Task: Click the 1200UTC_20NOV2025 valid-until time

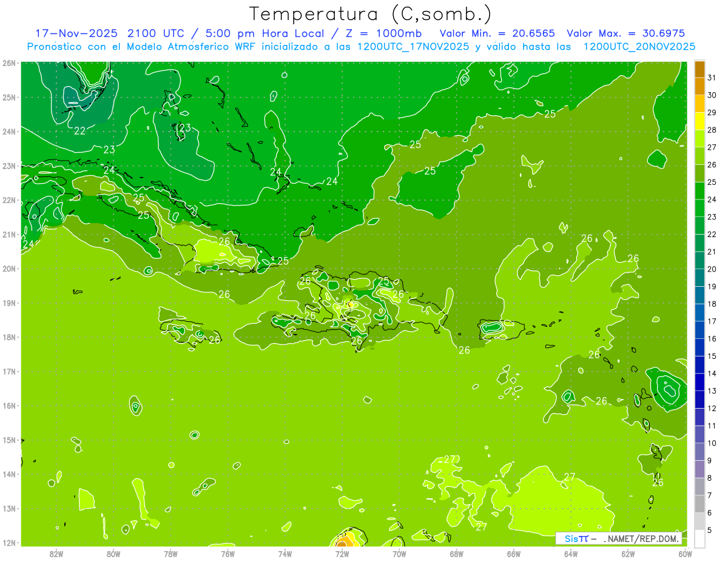Action: click(x=639, y=47)
